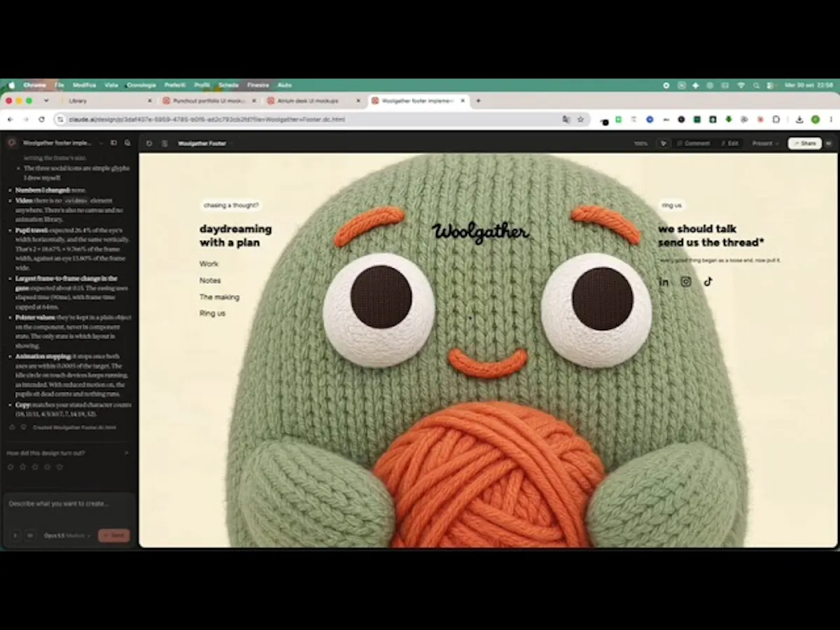Click the Woolgather logo wordmark
The width and height of the screenshot is (840, 630).
point(480,232)
